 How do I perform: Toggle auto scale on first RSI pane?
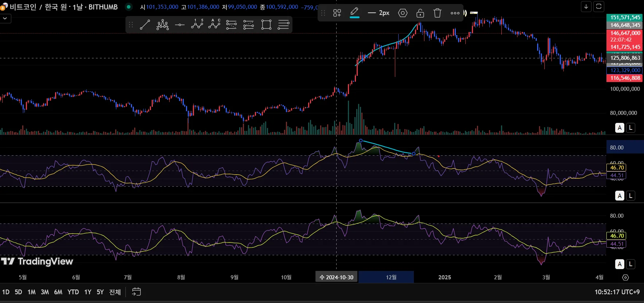click(620, 196)
